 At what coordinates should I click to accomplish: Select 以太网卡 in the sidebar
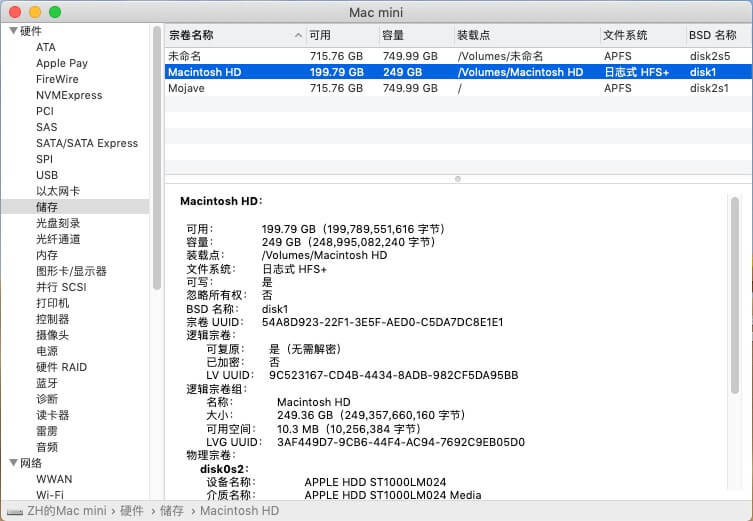click(58, 191)
